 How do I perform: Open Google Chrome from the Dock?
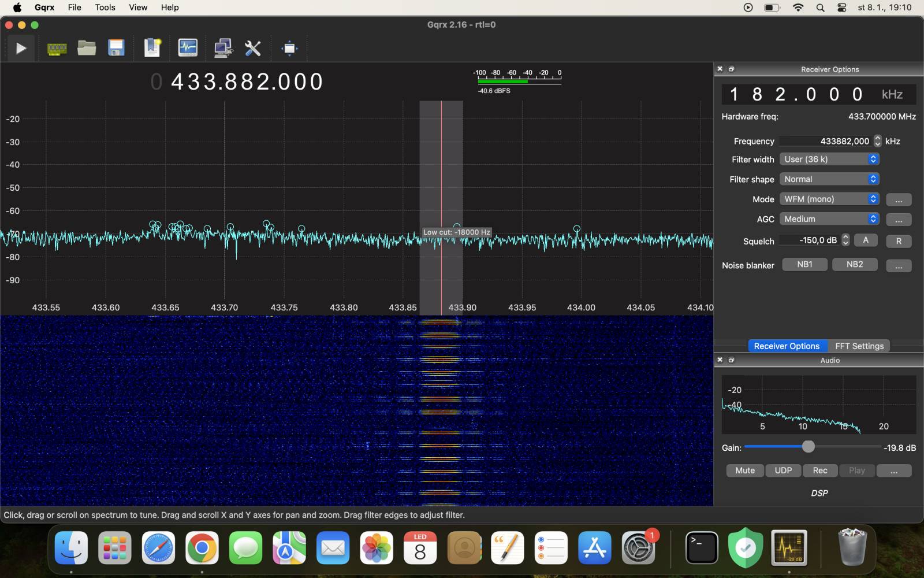click(x=202, y=547)
